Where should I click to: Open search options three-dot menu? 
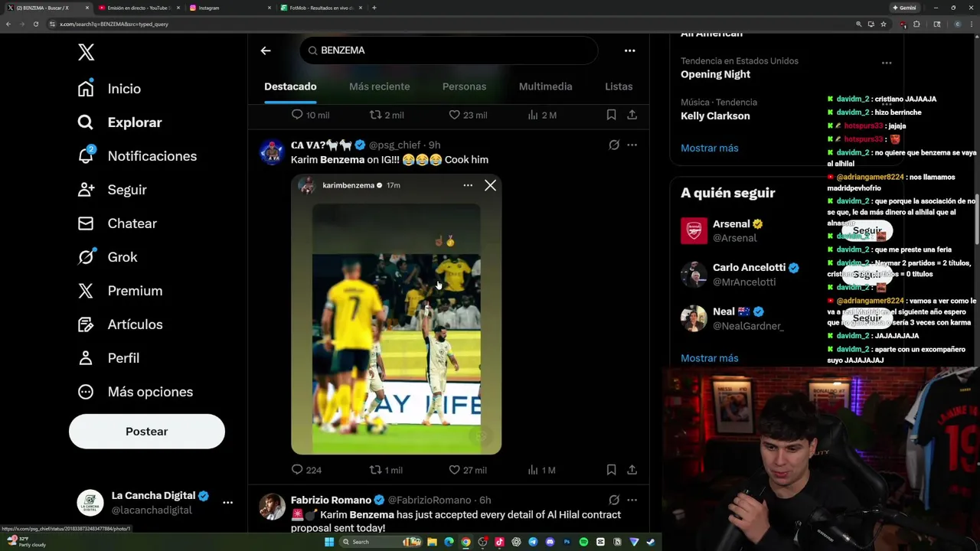[x=629, y=51]
